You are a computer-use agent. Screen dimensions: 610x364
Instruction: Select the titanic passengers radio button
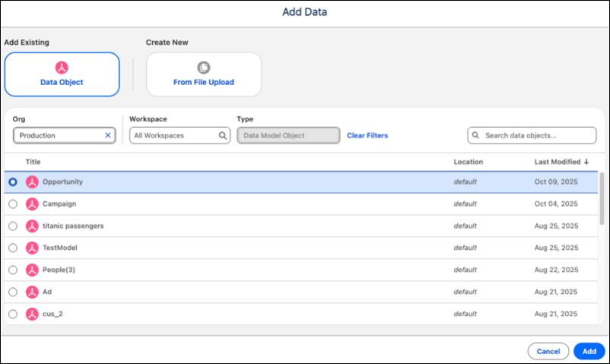(13, 226)
